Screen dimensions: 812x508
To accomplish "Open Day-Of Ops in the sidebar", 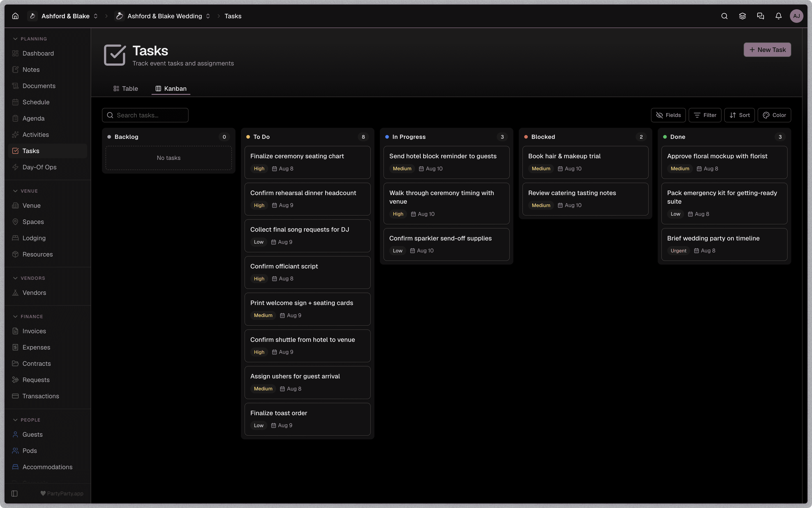I will click(47, 167).
